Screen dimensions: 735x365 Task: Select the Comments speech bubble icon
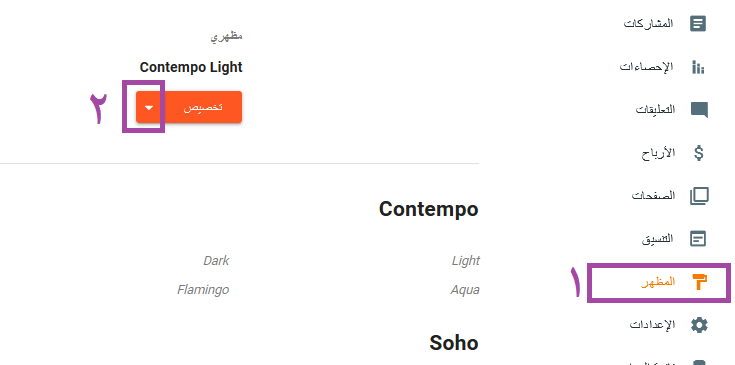[699, 110]
